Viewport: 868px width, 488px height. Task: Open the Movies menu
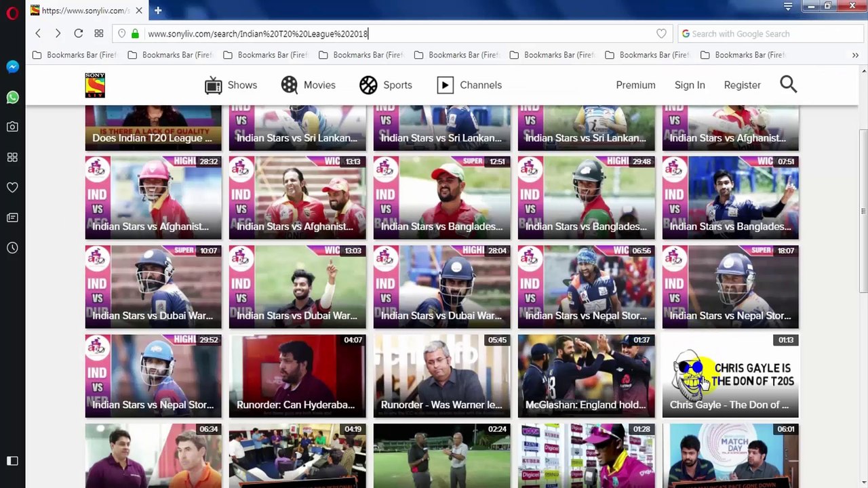tap(308, 85)
